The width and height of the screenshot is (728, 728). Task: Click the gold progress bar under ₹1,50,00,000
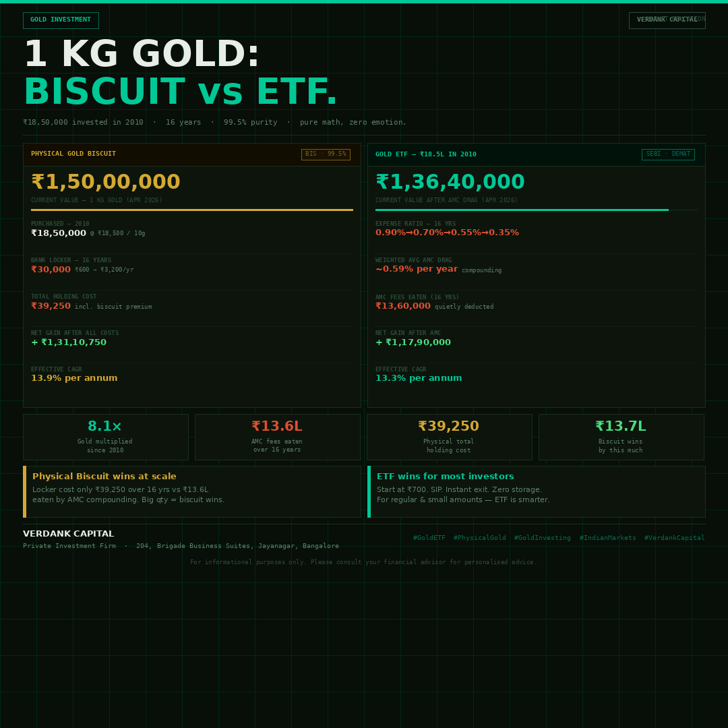tap(191, 210)
